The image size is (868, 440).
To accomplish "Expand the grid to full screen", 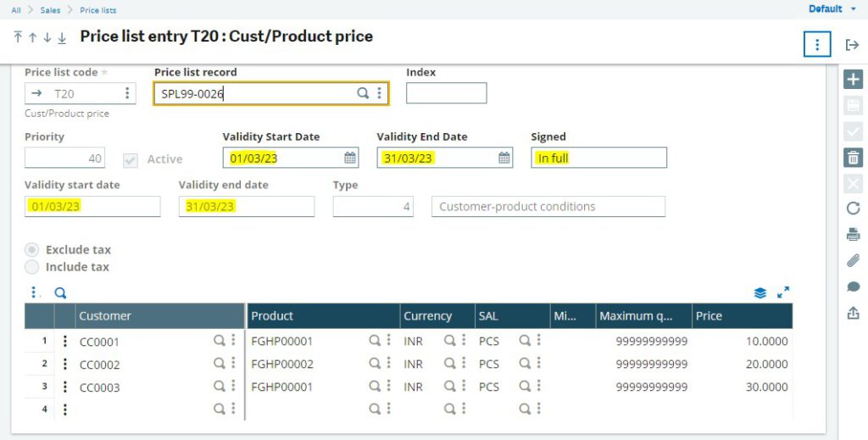I will point(783,292).
